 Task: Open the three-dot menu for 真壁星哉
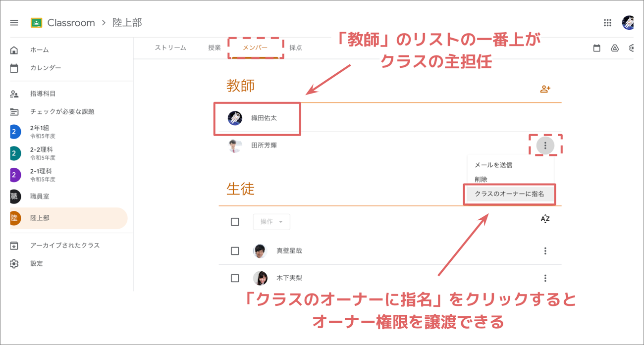click(x=545, y=251)
